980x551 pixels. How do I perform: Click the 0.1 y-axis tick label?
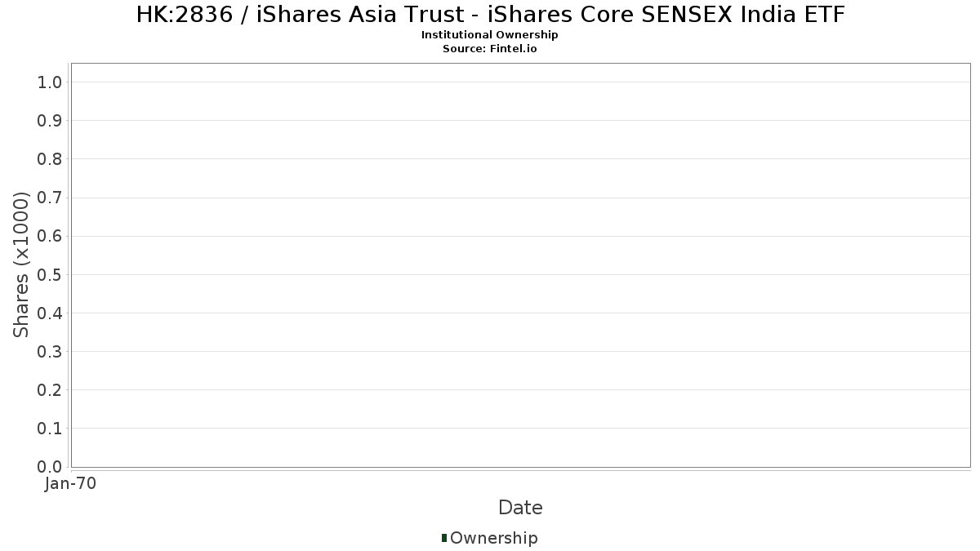[x=50, y=428]
